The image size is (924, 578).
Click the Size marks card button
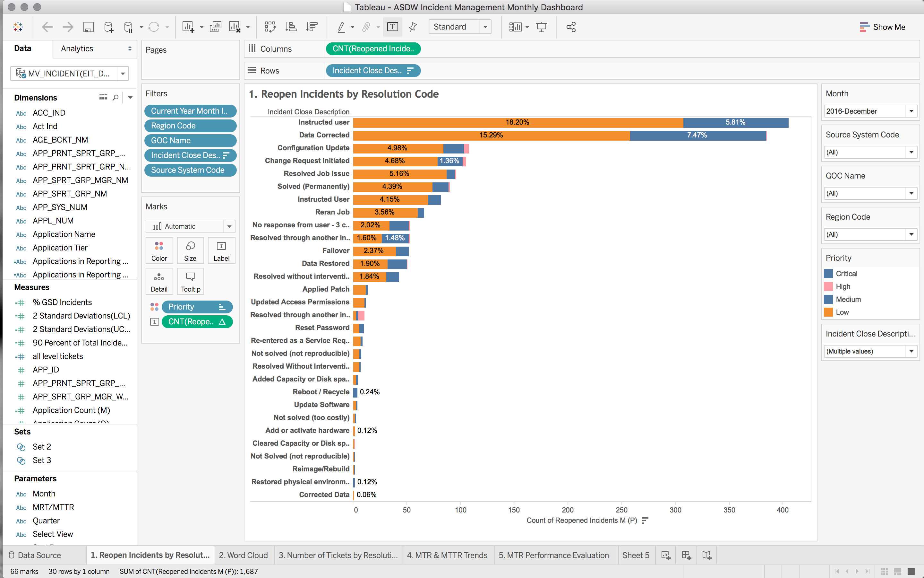(x=190, y=250)
